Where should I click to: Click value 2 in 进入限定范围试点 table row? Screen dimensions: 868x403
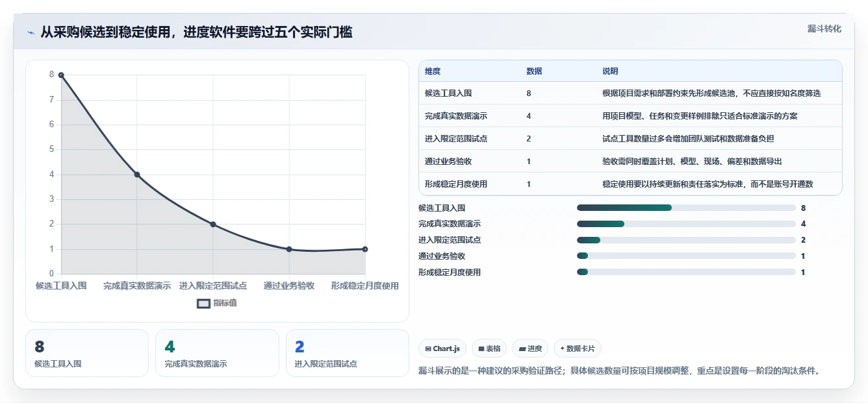[529, 139]
